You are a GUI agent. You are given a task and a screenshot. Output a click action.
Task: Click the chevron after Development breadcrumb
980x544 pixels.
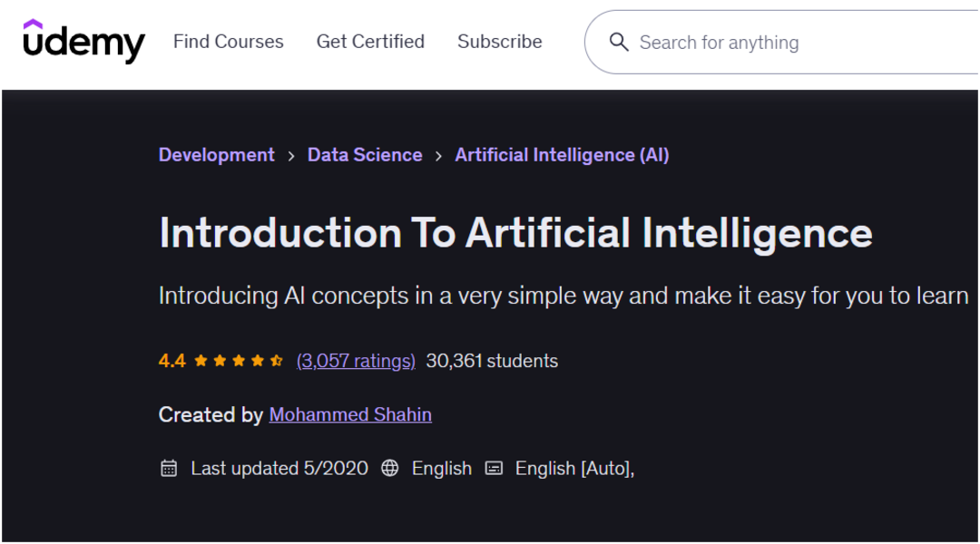click(291, 156)
